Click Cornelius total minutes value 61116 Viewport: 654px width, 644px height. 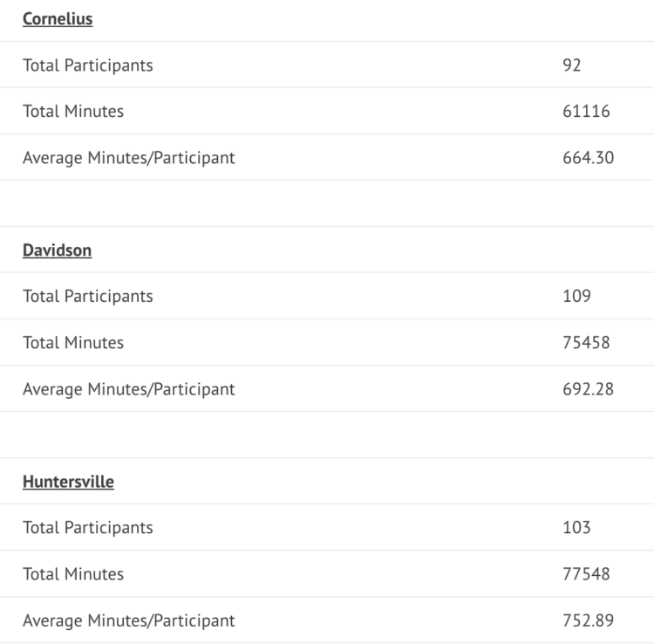tap(587, 112)
